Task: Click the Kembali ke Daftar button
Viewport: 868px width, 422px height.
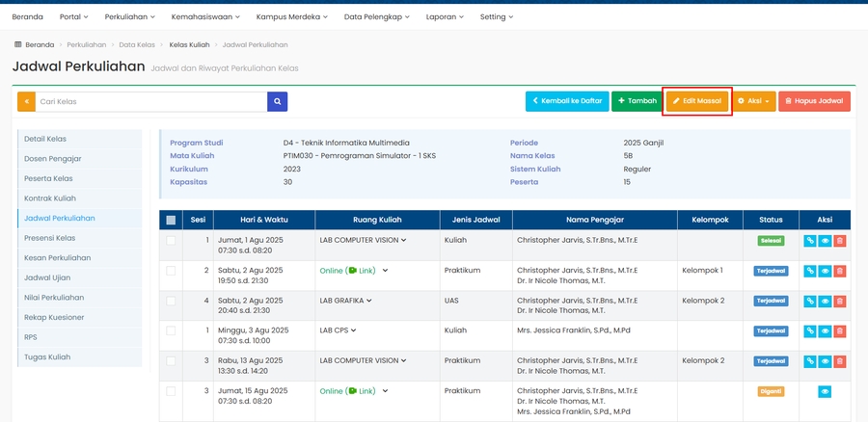Action: [x=566, y=100]
